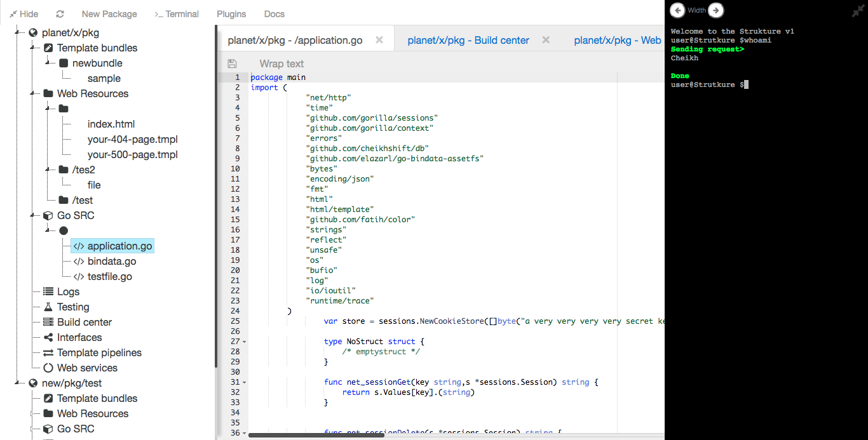Image resolution: width=868 pixels, height=440 pixels.
Task: Click the code icon beside testfile.go
Action: point(79,277)
